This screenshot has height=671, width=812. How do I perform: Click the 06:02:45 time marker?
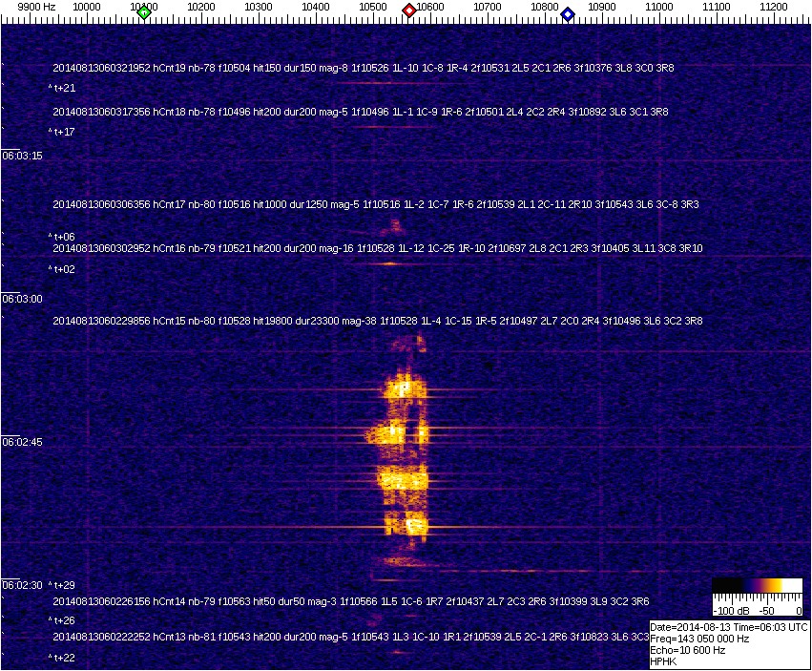pyautogui.click(x=22, y=442)
